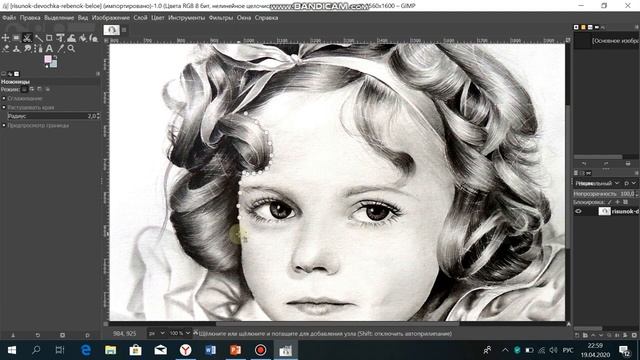Open the Файл menu
640x360 pixels.
point(9,18)
